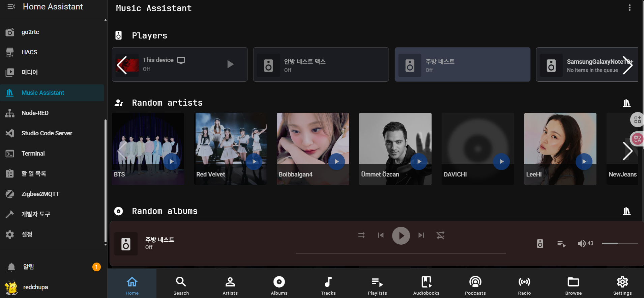Image resolution: width=644 pixels, height=298 pixels.
Task: Toggle repeat mode in the player bar
Action: click(x=440, y=235)
